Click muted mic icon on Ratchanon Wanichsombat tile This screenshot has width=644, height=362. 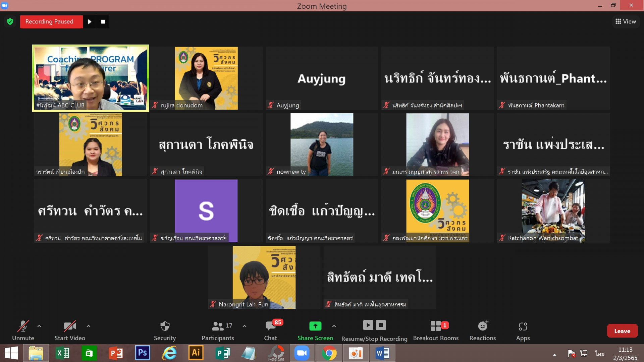pyautogui.click(x=502, y=238)
